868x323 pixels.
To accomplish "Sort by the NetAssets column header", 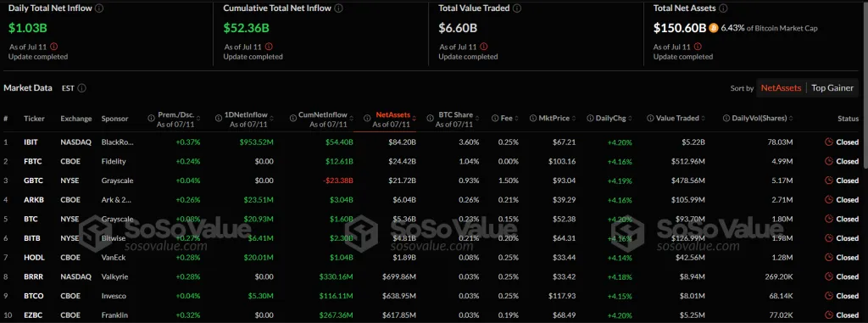I will (x=393, y=114).
